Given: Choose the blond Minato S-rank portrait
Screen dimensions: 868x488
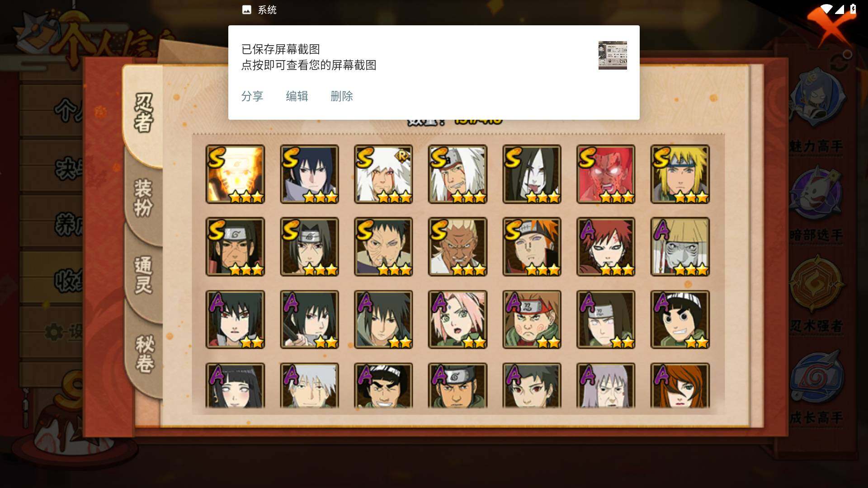Looking at the screenshot, I should (x=680, y=174).
